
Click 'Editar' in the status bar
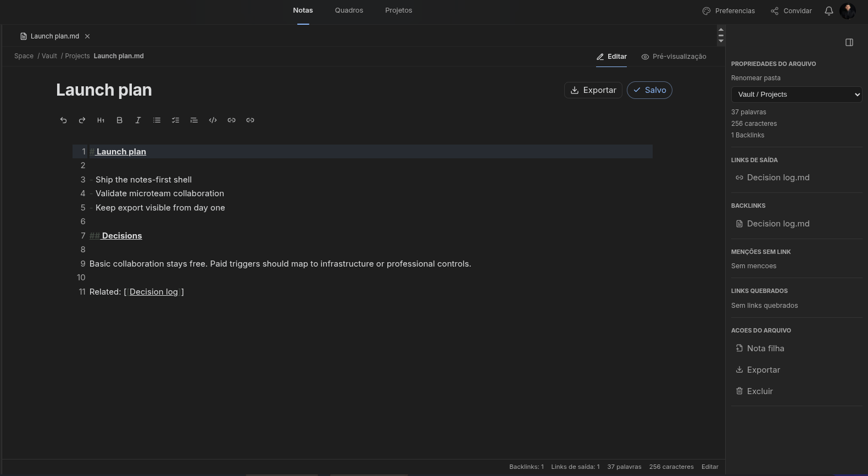(710, 467)
